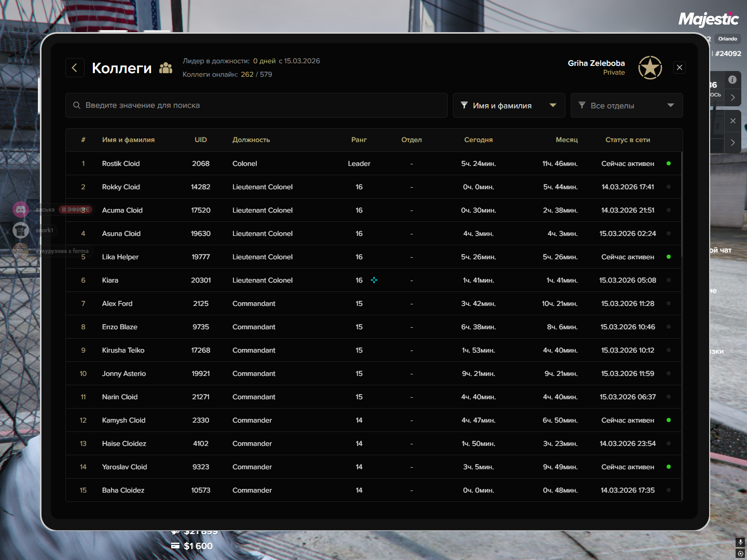Click the back arrow next to Коллеги

[x=75, y=67]
